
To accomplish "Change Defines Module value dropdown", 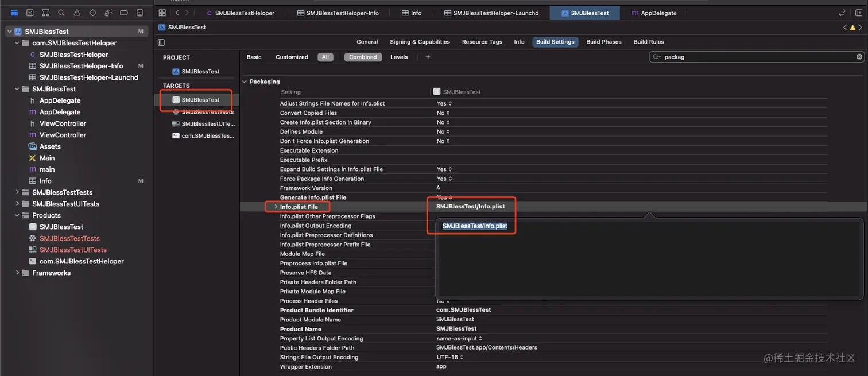I will [x=443, y=131].
